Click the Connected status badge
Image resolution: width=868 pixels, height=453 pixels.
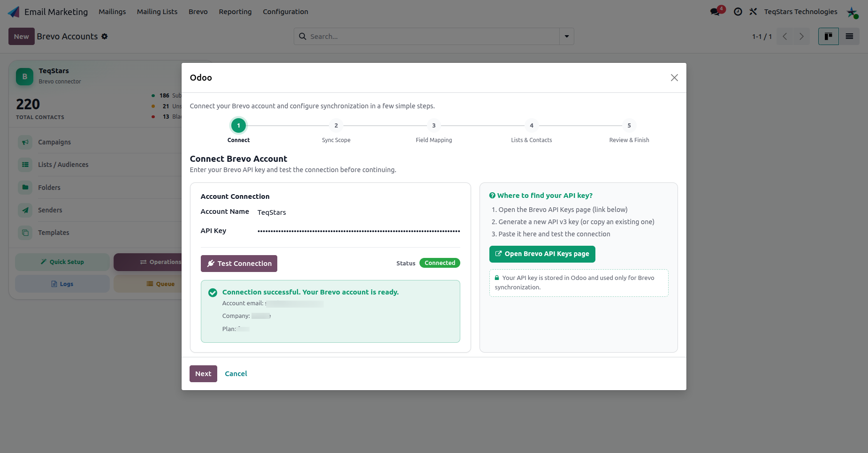coord(440,263)
